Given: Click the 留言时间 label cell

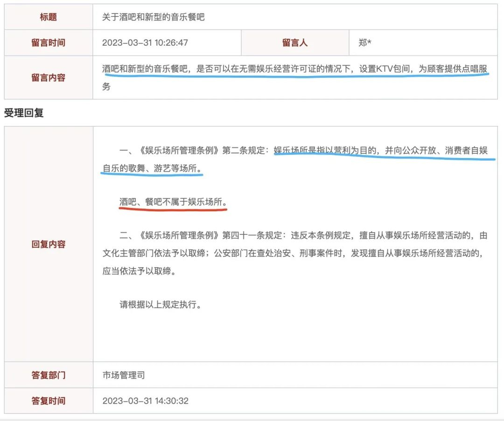Looking at the screenshot, I should [49, 43].
